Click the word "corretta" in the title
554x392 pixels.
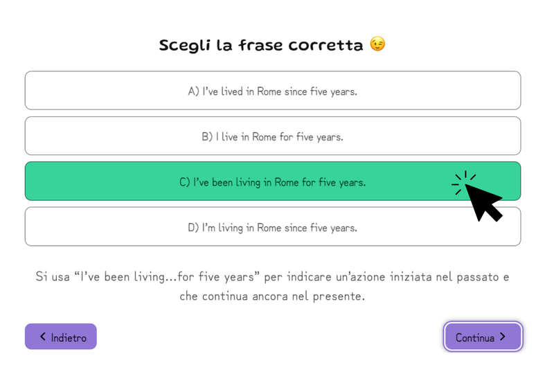(328, 46)
